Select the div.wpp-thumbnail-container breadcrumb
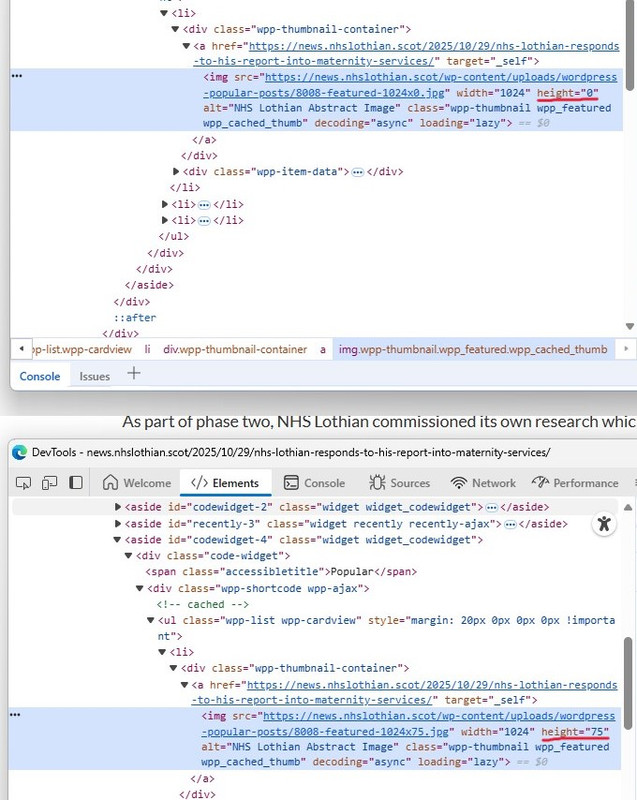Screen dimensions: 637x800 pos(235,349)
